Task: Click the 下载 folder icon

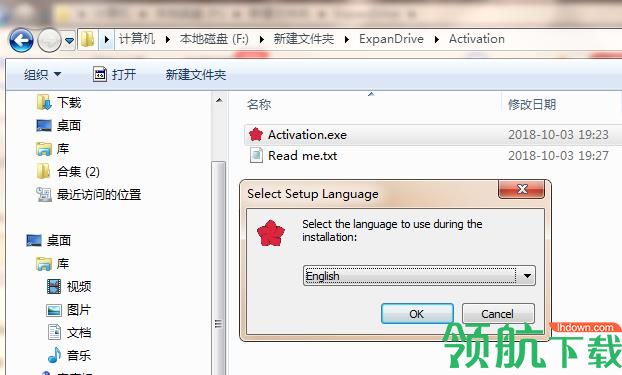Action: point(44,102)
